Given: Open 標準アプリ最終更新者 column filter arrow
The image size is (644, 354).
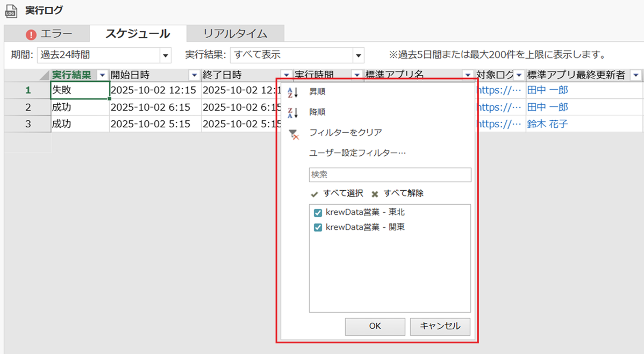Looking at the screenshot, I should click(636, 76).
